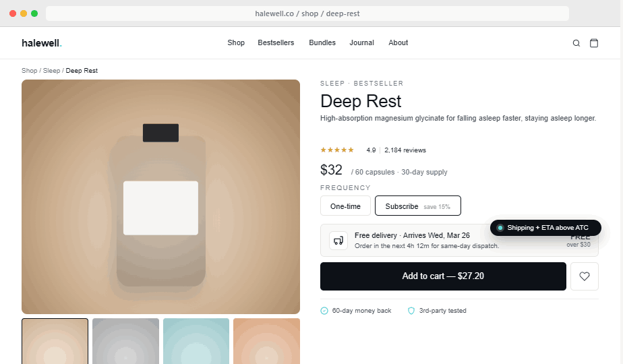Viewport: 623px width, 364px height.
Task: Go to Bestsellers page
Action: [x=276, y=42]
